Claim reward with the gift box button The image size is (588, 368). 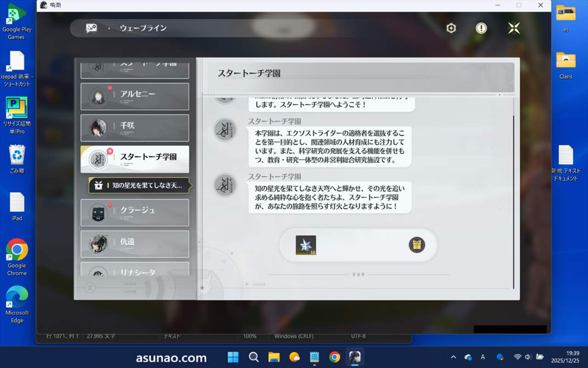click(417, 245)
